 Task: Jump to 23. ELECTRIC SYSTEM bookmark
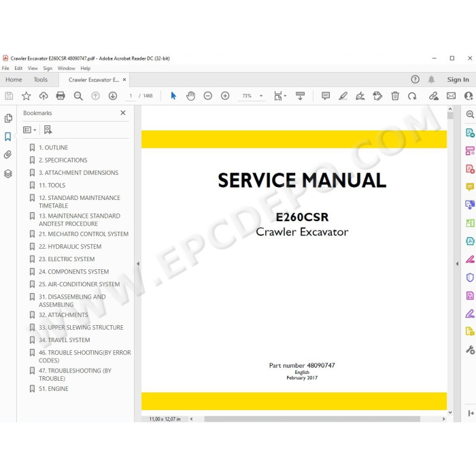coord(67,259)
